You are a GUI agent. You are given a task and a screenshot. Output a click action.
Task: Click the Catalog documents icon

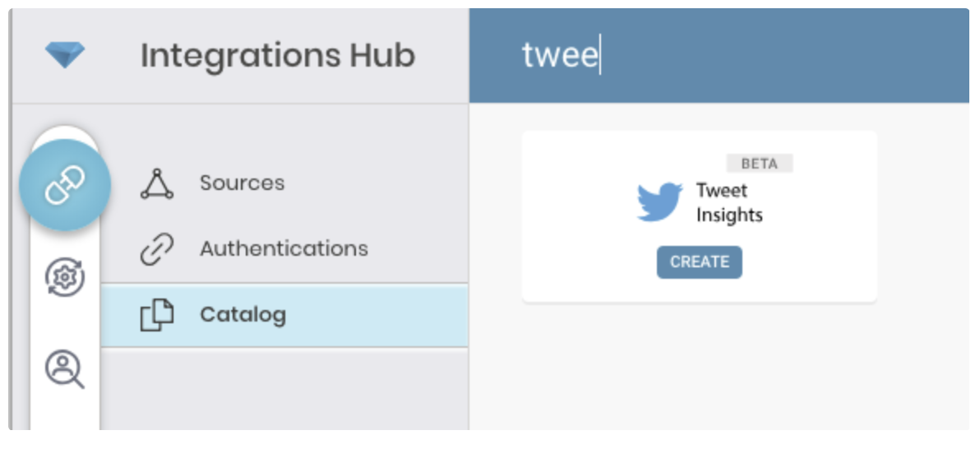pos(157,315)
